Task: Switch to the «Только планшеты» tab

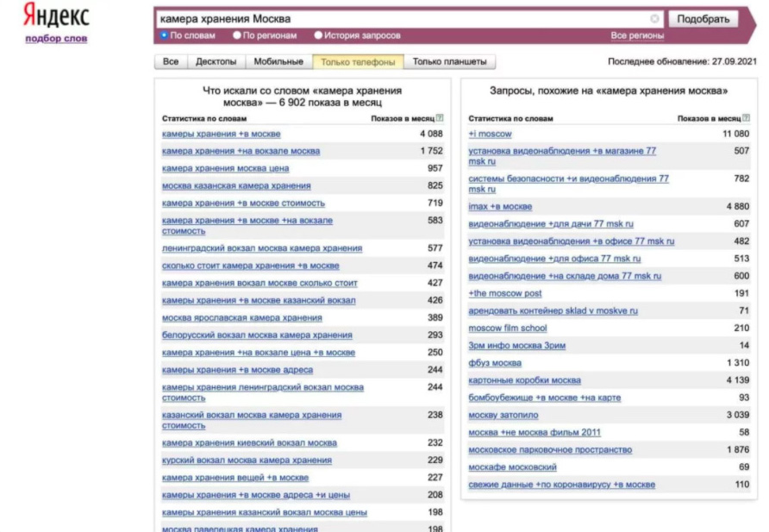Action: (450, 62)
